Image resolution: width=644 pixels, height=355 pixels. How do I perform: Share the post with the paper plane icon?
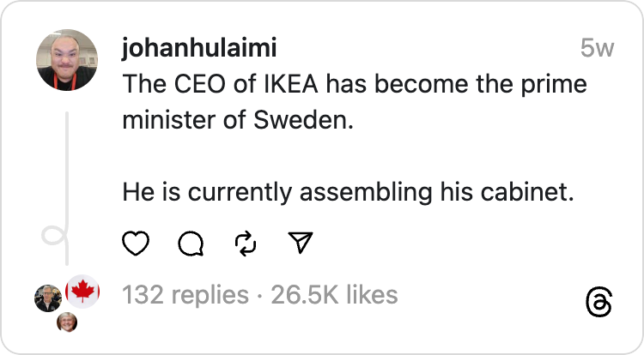300,244
